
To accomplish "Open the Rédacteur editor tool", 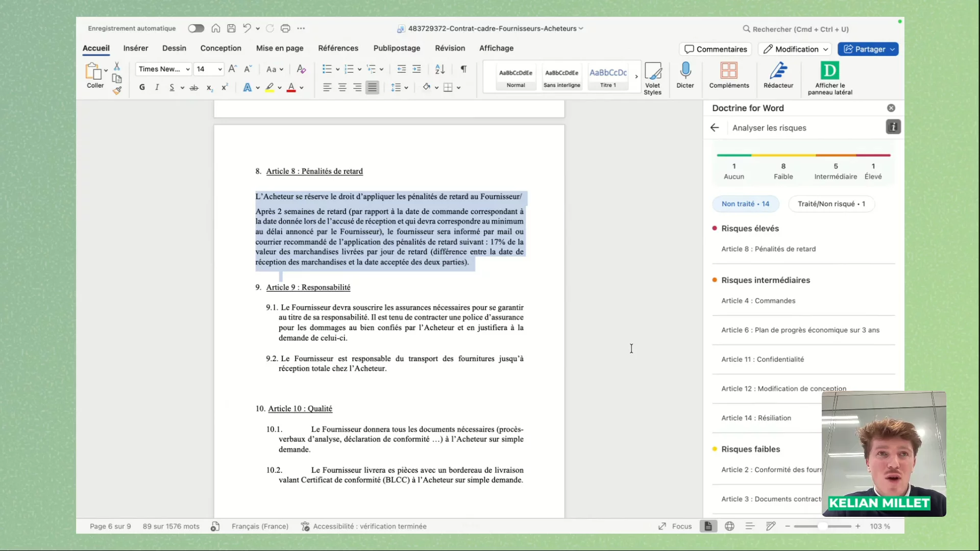I will pyautogui.click(x=778, y=71).
